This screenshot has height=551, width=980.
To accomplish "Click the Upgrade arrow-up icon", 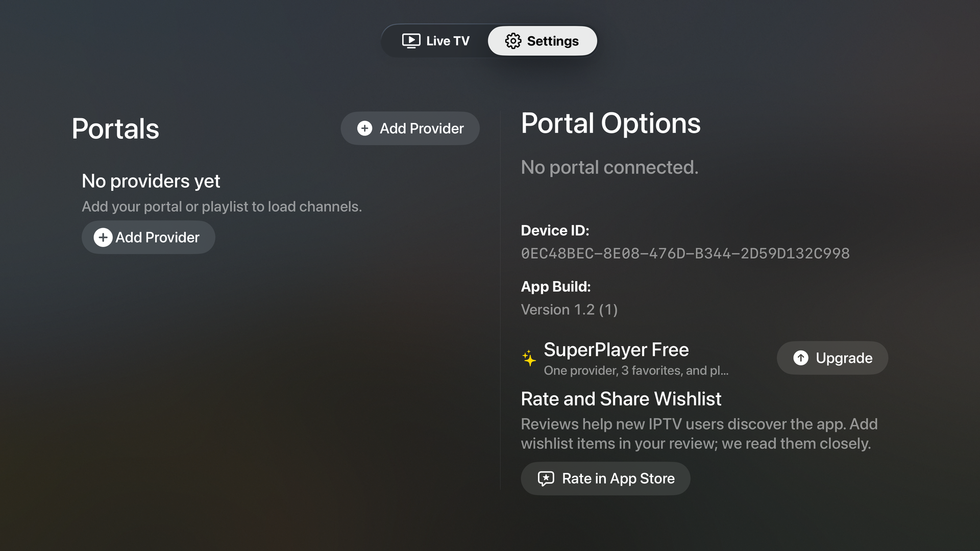I will click(x=800, y=358).
